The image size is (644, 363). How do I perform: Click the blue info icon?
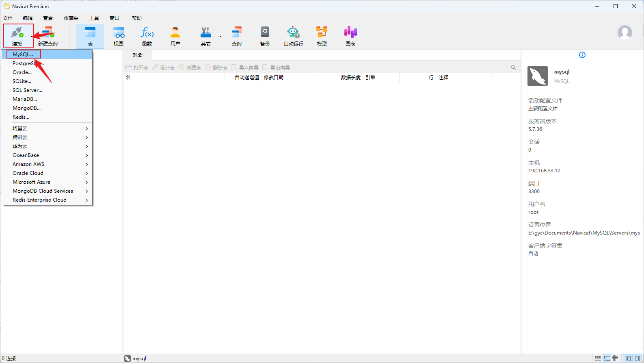(582, 55)
